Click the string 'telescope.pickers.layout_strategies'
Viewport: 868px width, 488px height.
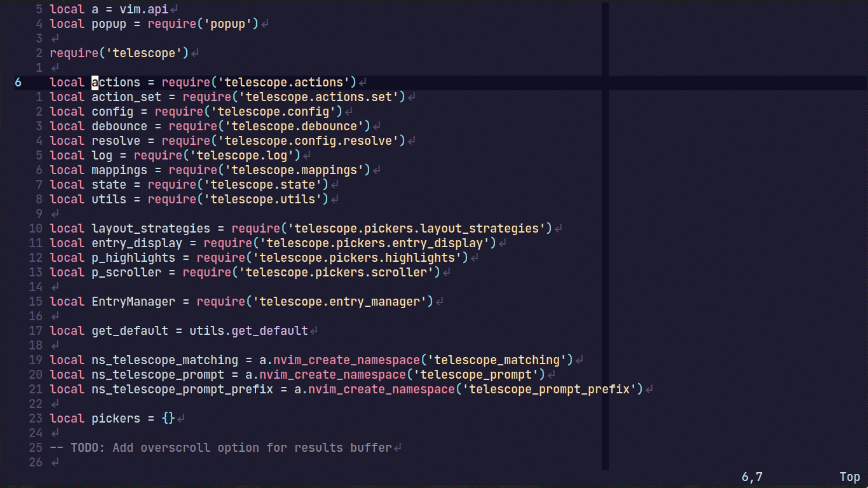coord(416,229)
